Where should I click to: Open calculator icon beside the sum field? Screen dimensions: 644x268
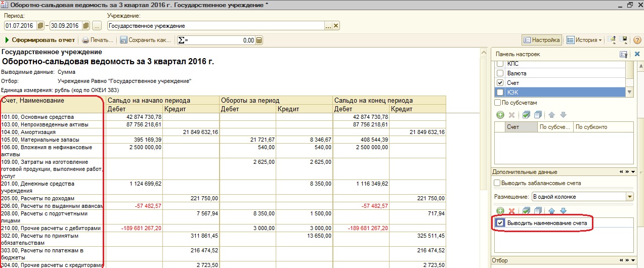259,40
